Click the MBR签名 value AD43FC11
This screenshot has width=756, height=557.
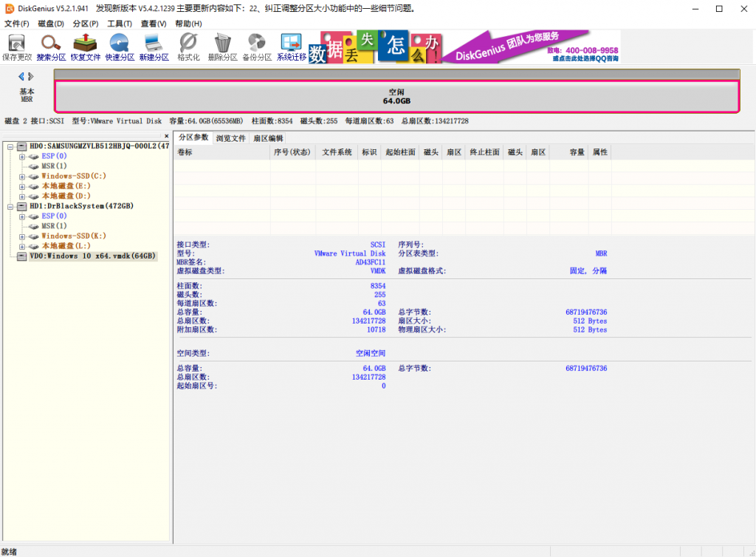pos(371,262)
